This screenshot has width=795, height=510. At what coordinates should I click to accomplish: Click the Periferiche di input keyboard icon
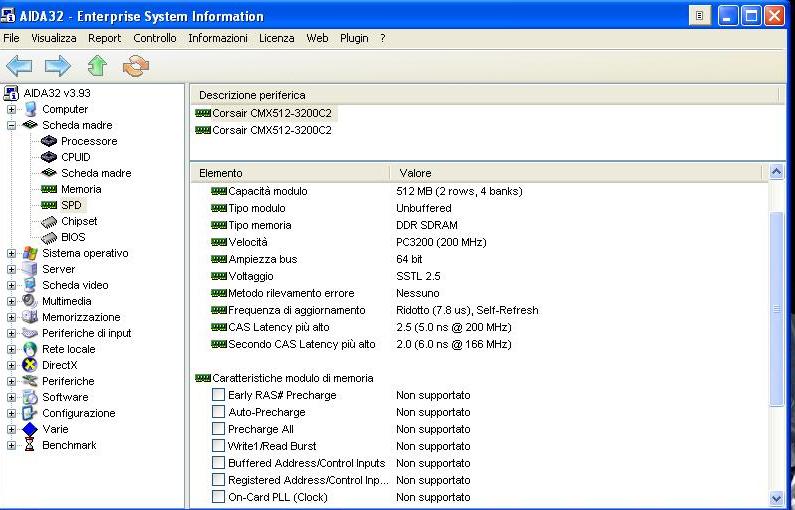pyautogui.click(x=30, y=333)
